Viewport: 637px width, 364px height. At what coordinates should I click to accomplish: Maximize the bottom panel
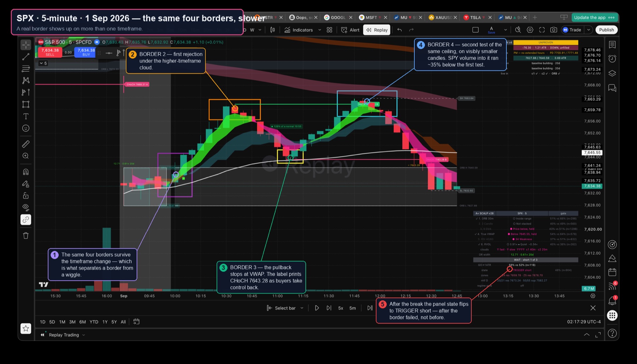(598, 335)
